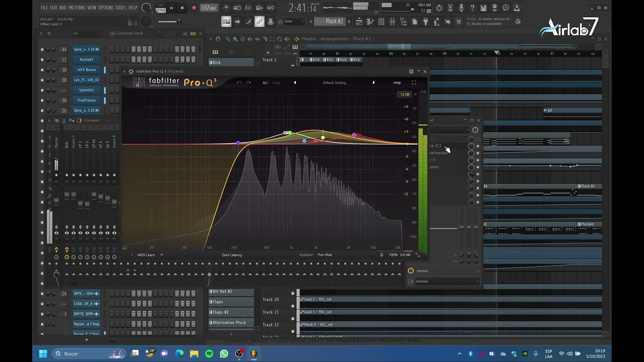Select the Alternative Pluck pattern
The height and width of the screenshot is (362, 644).
point(232,323)
